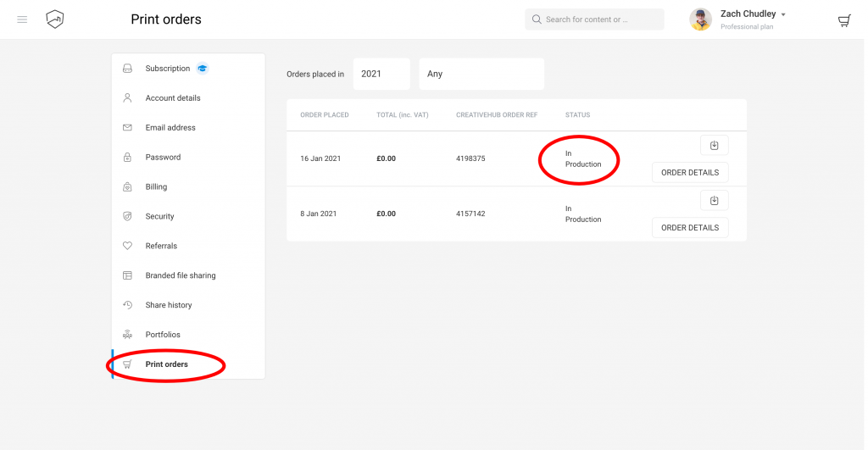Screen dimensions: 868x450
Task: Click the Account details person icon
Action: tap(127, 98)
